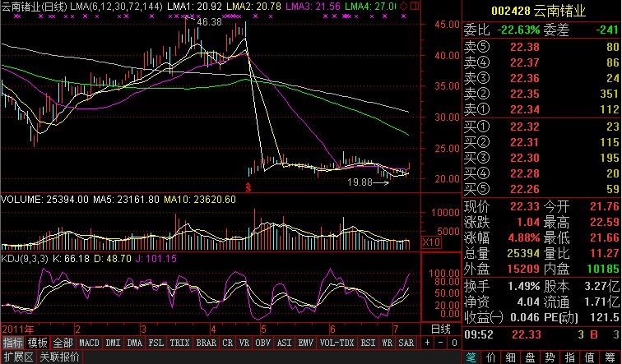The height and width of the screenshot is (364, 622).
Task: Select the 指 tab in the quote panel
Action: pyautogui.click(x=569, y=357)
